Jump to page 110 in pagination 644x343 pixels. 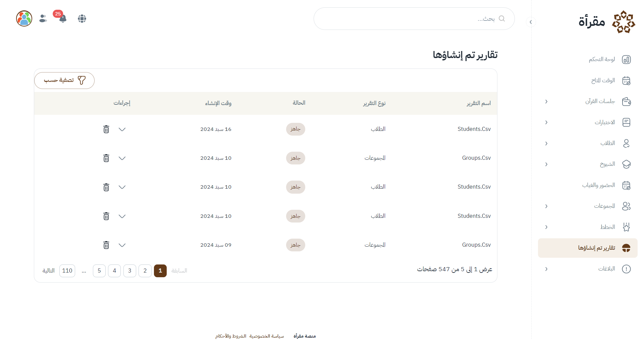pos(67,271)
